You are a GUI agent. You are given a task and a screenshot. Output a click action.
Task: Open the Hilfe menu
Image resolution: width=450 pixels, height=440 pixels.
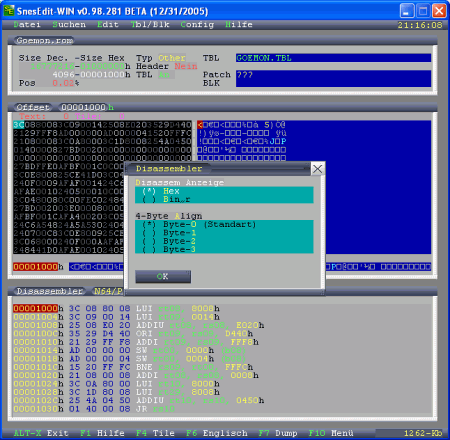[x=239, y=25]
